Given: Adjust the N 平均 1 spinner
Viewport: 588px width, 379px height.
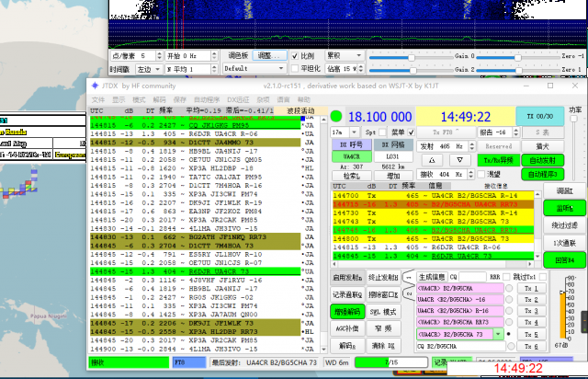Looking at the screenshot, I should (x=214, y=69).
